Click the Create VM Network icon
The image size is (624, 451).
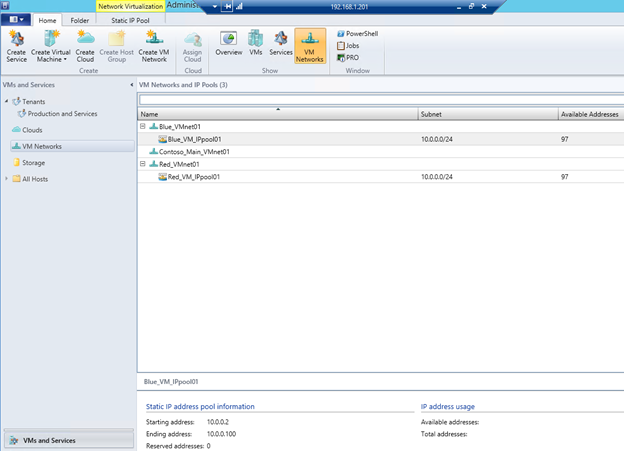(154, 46)
